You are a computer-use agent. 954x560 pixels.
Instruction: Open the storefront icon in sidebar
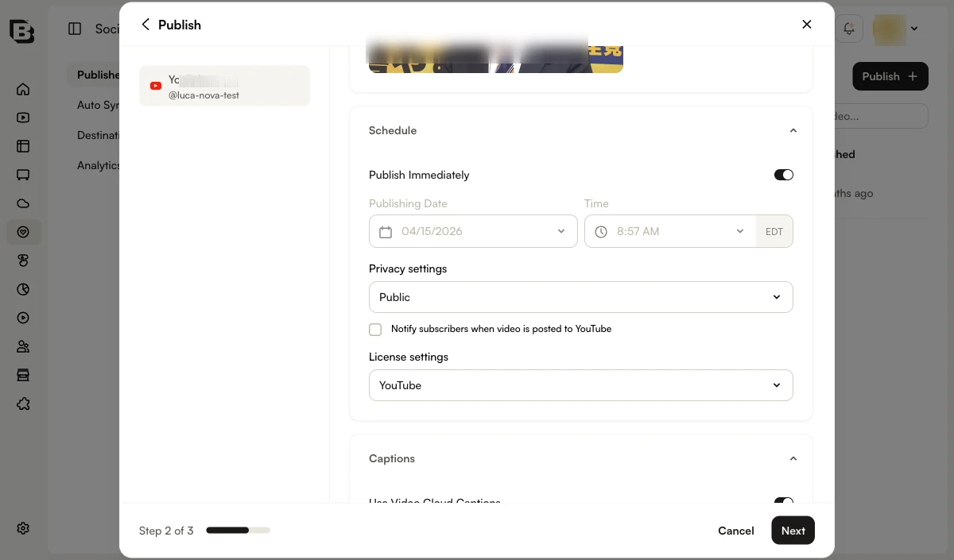tap(23, 375)
